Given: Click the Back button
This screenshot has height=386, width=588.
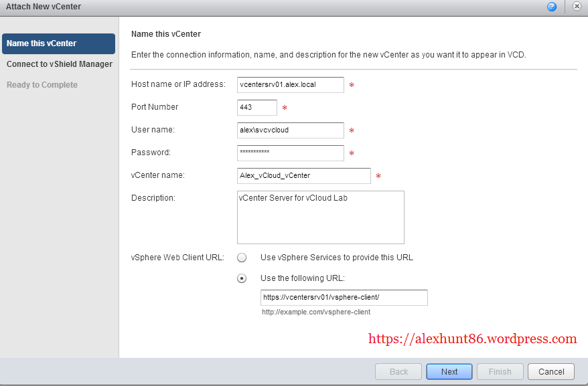Looking at the screenshot, I should [x=398, y=372].
